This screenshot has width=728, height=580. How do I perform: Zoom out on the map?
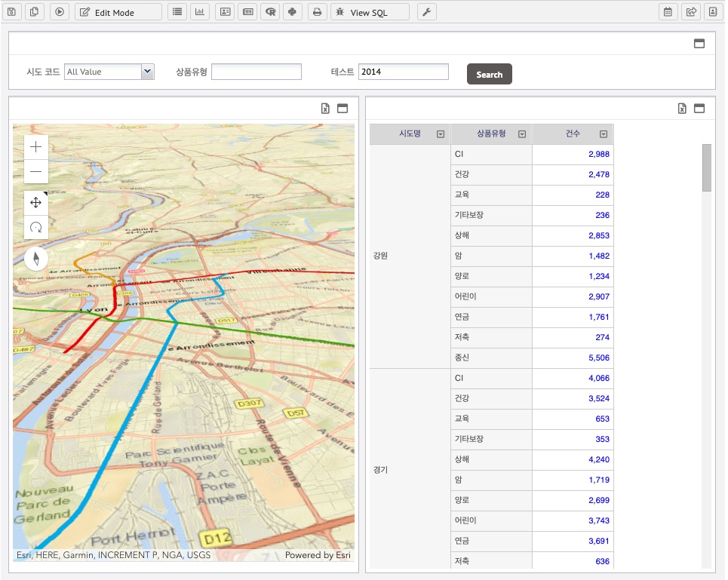point(35,171)
